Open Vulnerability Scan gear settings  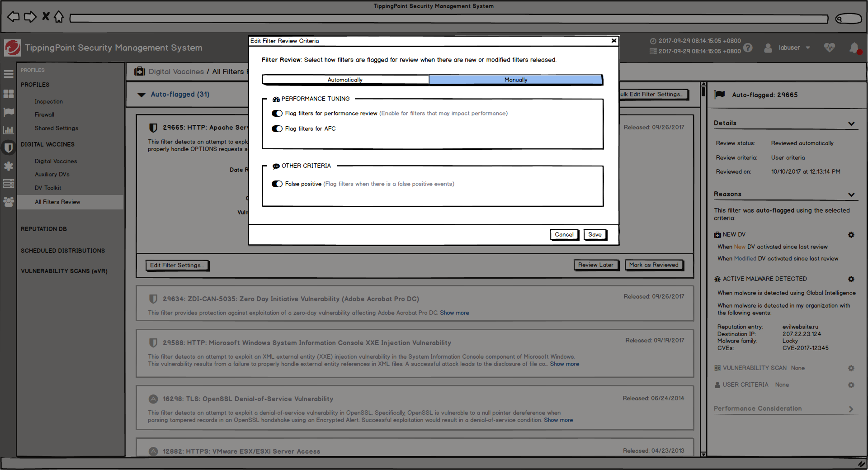tap(851, 368)
